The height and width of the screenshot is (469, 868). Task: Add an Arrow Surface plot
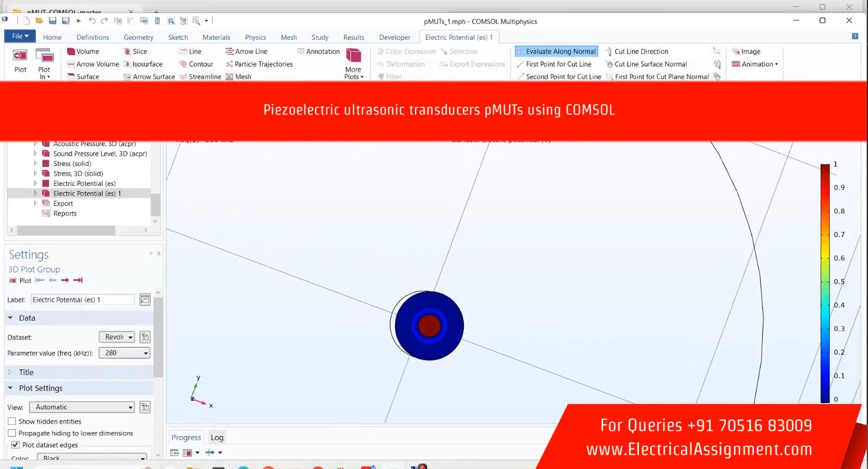click(149, 77)
